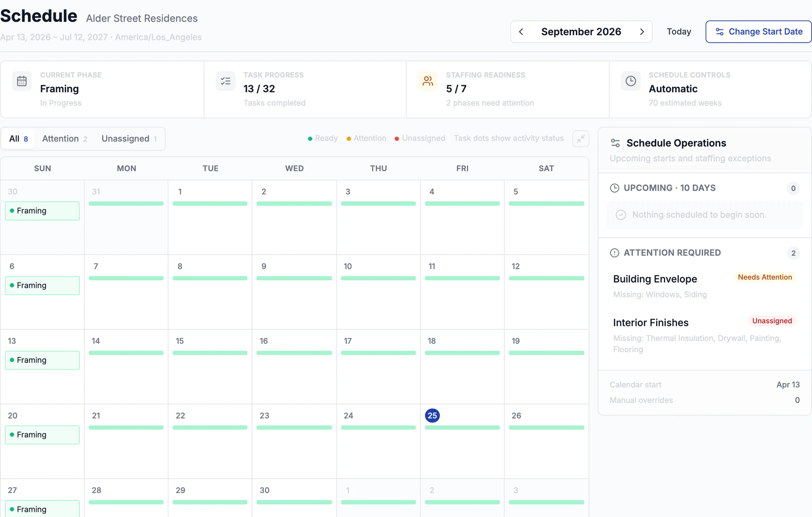This screenshot has height=517, width=812.
Task: Click the Attention Required count badge 2
Action: [x=793, y=253]
